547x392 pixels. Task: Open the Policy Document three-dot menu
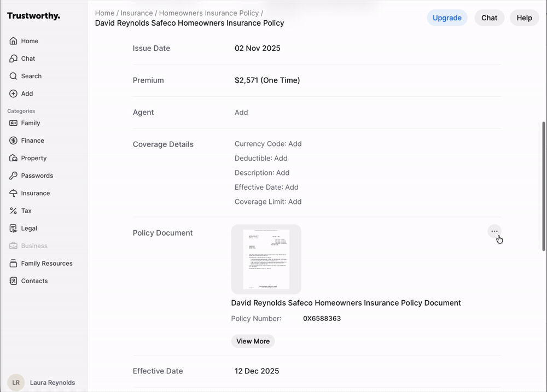(x=494, y=231)
